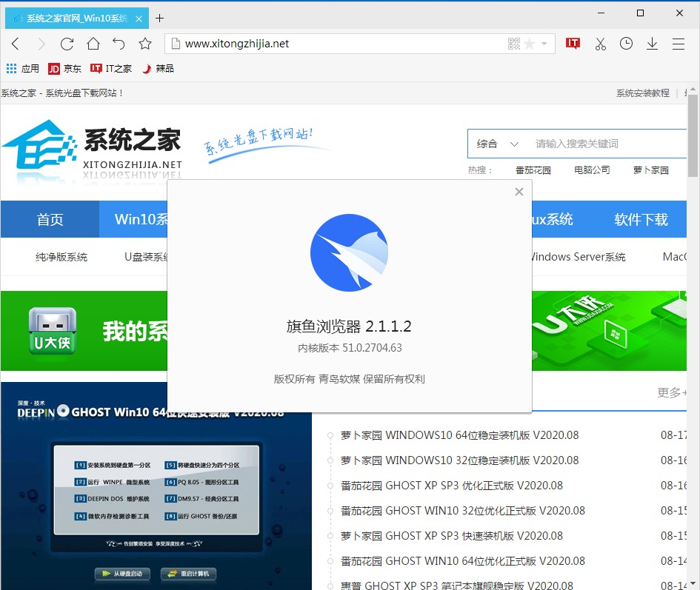700x590 pixels.
Task: Switch to the 软件下载 menu item
Action: pos(640,219)
